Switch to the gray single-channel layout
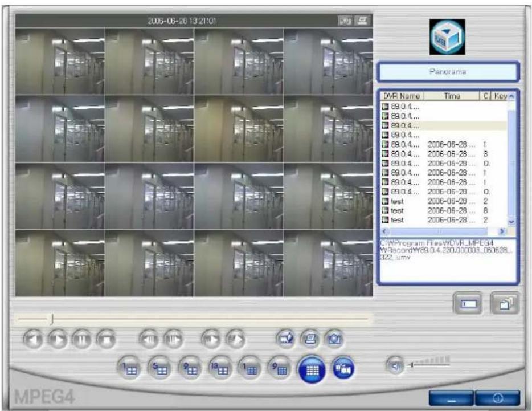The height and width of the screenshot is (411, 532). tap(129, 369)
